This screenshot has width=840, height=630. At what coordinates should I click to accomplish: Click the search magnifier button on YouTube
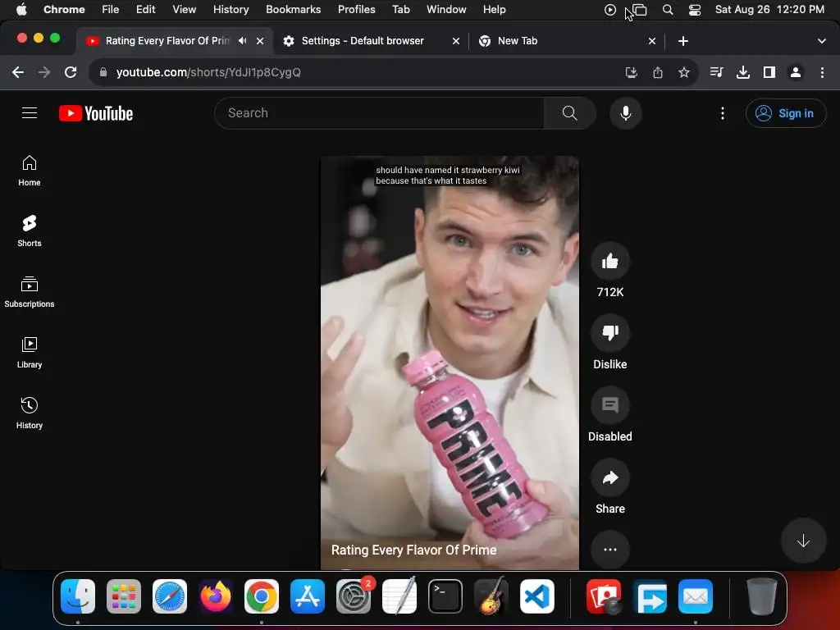click(569, 113)
